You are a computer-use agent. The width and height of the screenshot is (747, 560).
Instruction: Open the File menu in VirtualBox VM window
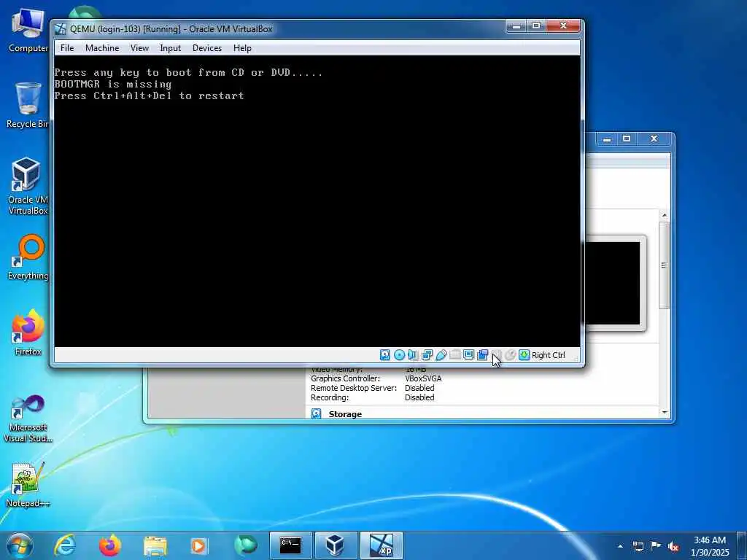click(67, 48)
